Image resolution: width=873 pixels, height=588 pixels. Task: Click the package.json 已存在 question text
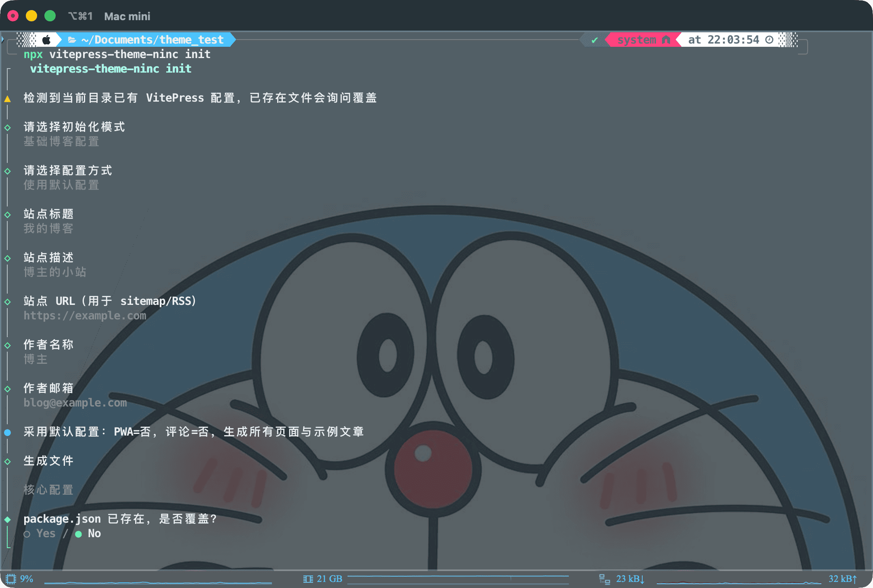coord(120,519)
